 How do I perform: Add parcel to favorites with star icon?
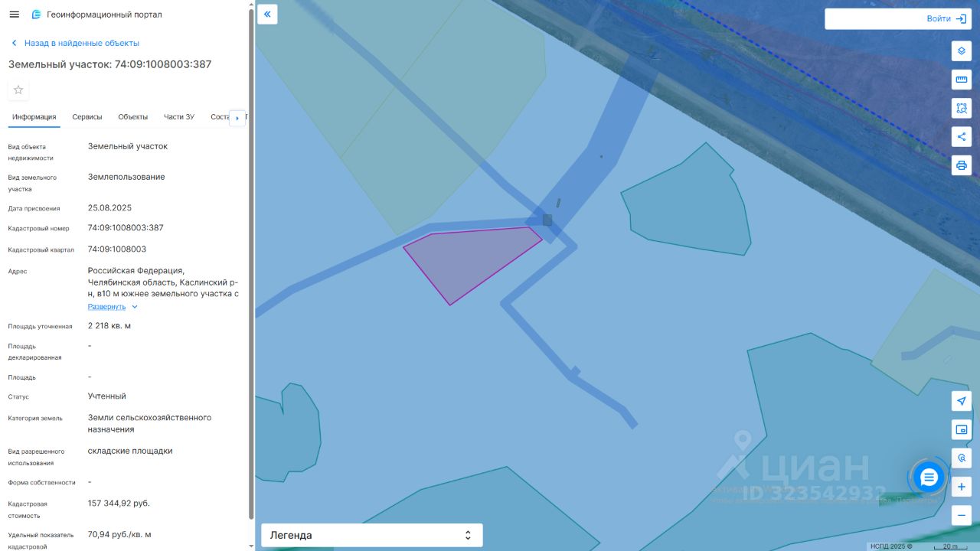[x=18, y=90]
